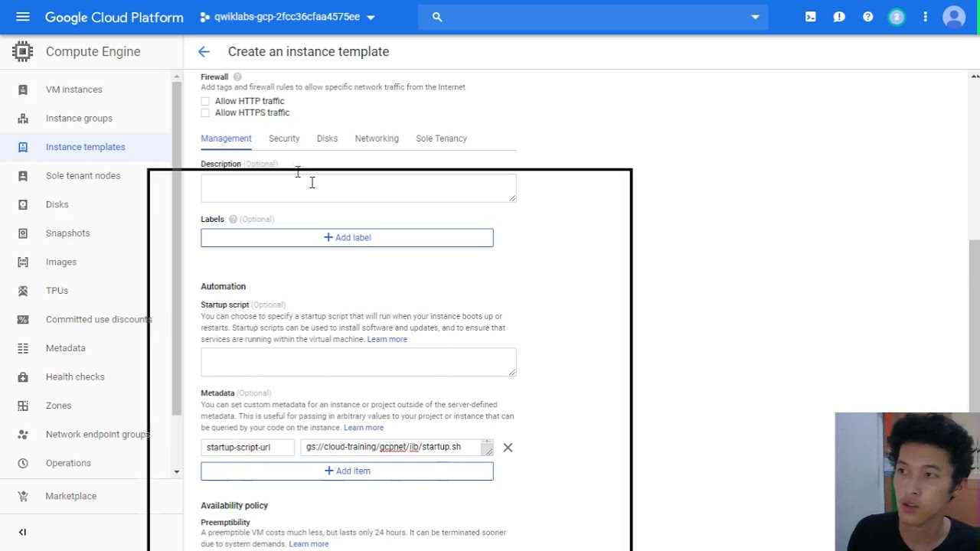The height and width of the screenshot is (551, 980).
Task: Enable Allow HTTPS traffic checkbox
Action: click(205, 112)
